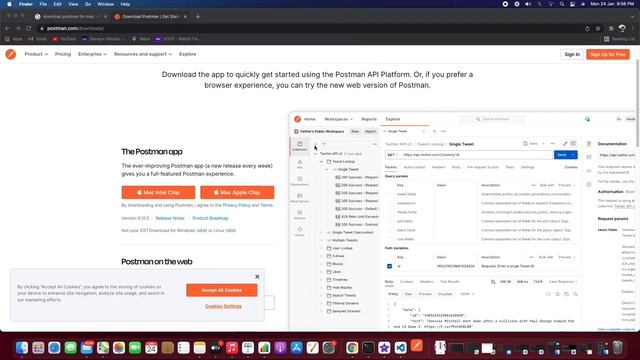Viewport: 640px width, 360px height.
Task: Open Control Center in the menu bar
Action: (573, 4)
